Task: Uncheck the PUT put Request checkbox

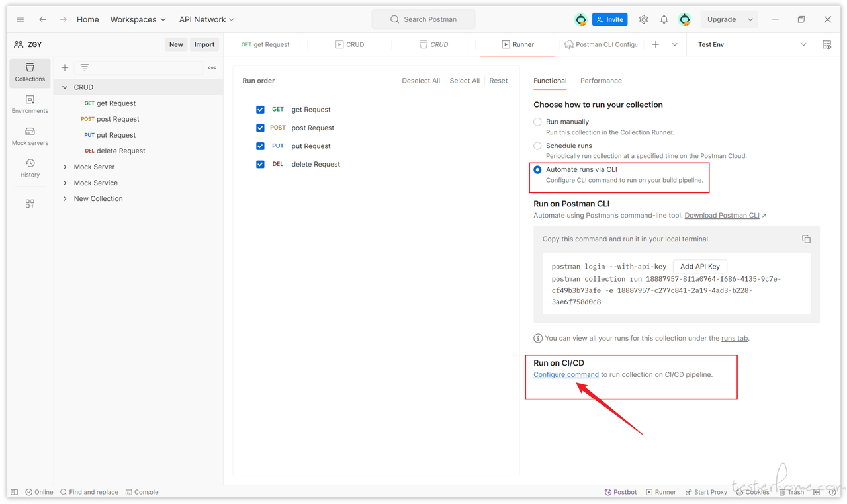Action: (x=260, y=146)
